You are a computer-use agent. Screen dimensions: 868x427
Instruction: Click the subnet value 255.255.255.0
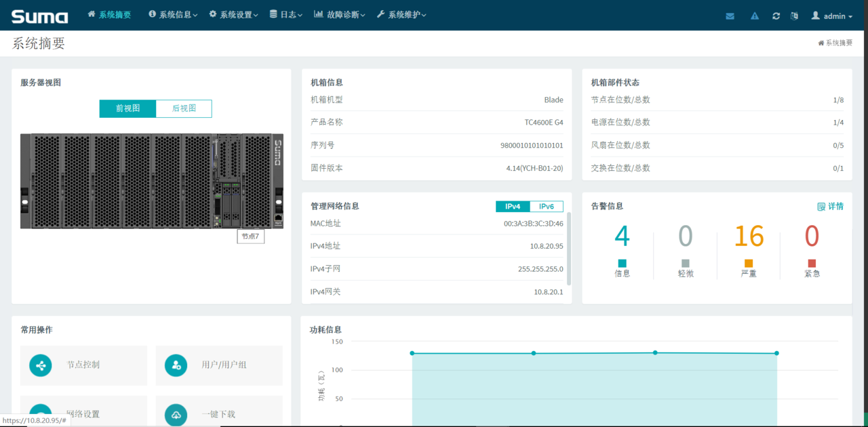click(x=540, y=269)
